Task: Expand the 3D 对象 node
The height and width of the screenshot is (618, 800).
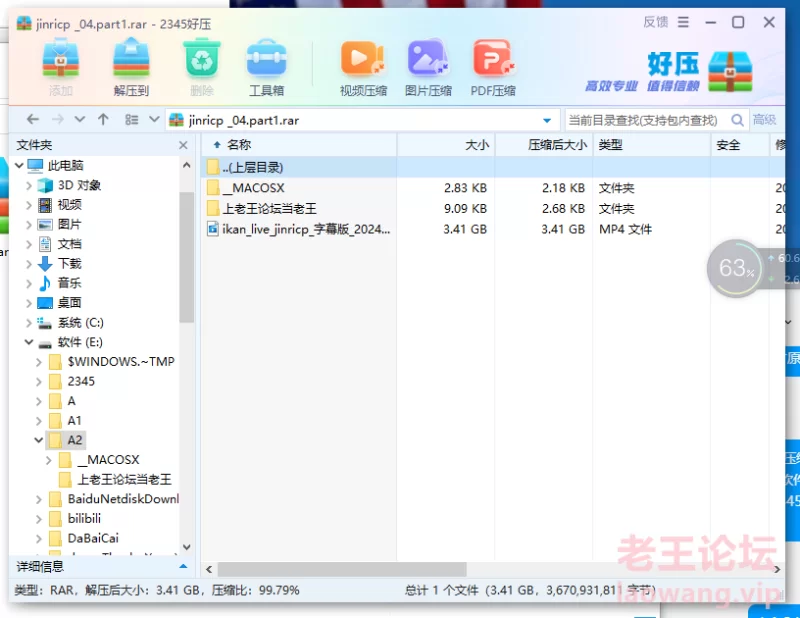Action: point(29,185)
